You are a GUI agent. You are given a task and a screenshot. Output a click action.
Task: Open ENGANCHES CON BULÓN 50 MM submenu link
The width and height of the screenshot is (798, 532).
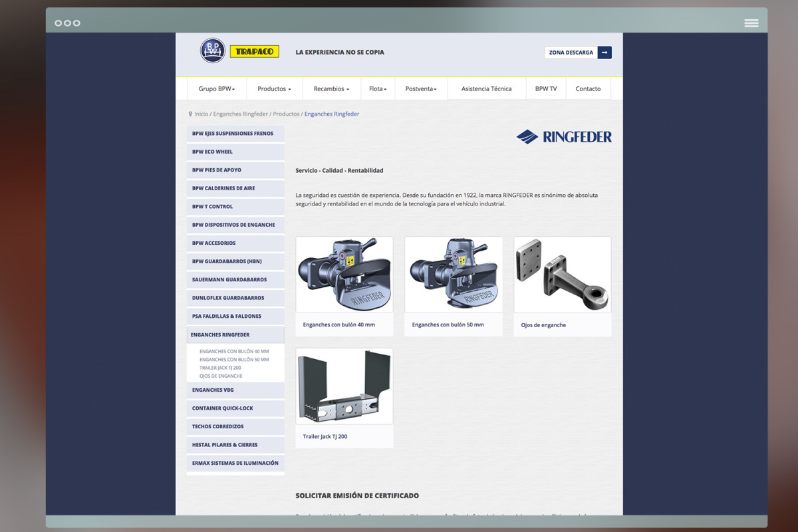click(x=234, y=360)
